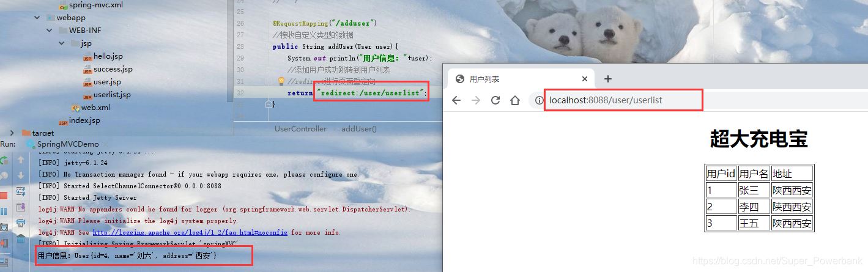
Task: Click the 张三 table cell
Action: click(x=754, y=190)
